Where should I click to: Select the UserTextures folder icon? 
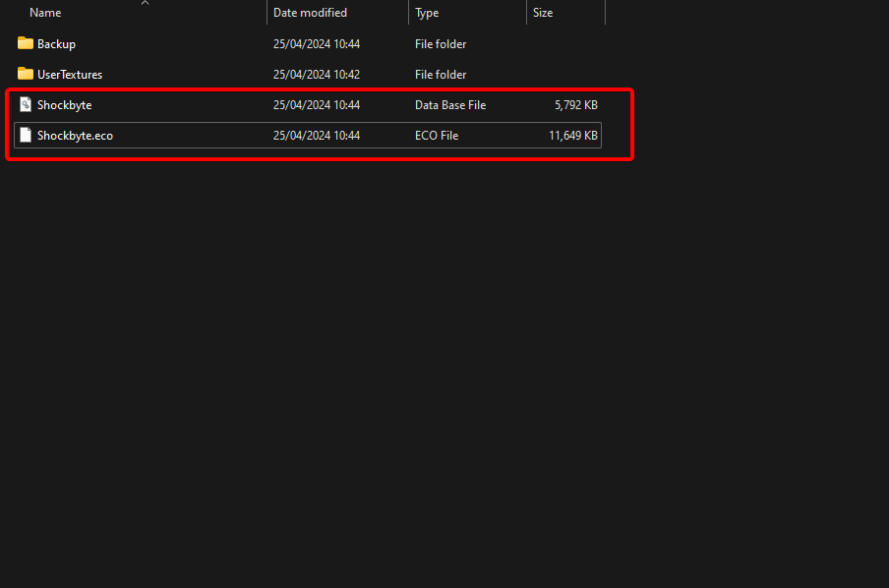pos(25,74)
